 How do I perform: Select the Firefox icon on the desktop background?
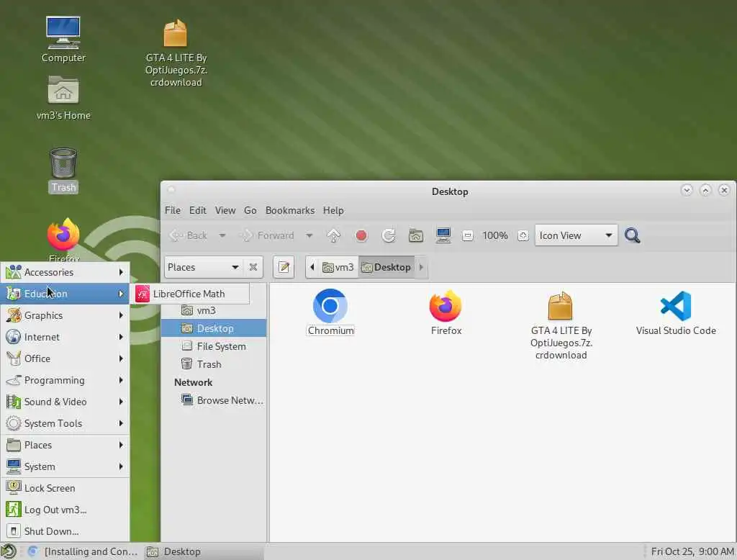pyautogui.click(x=63, y=240)
